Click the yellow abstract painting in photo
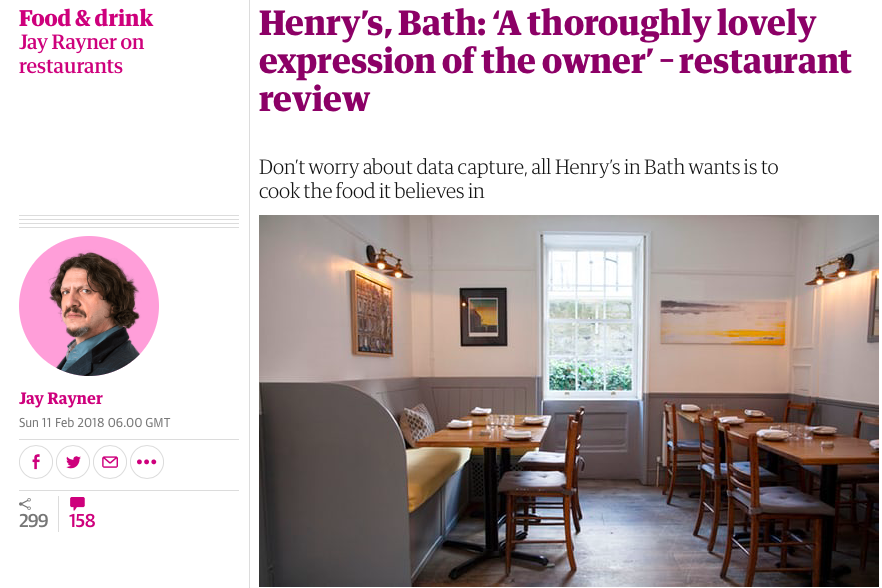The width and height of the screenshot is (882, 588). [x=723, y=322]
